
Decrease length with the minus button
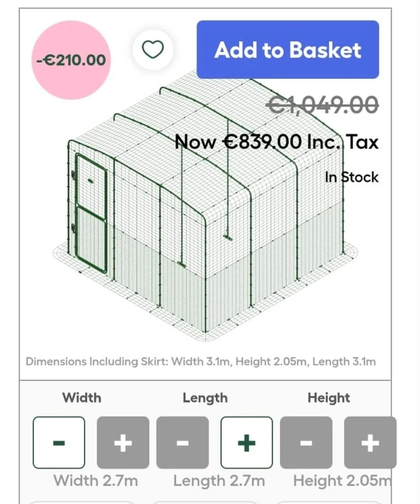[x=182, y=442]
